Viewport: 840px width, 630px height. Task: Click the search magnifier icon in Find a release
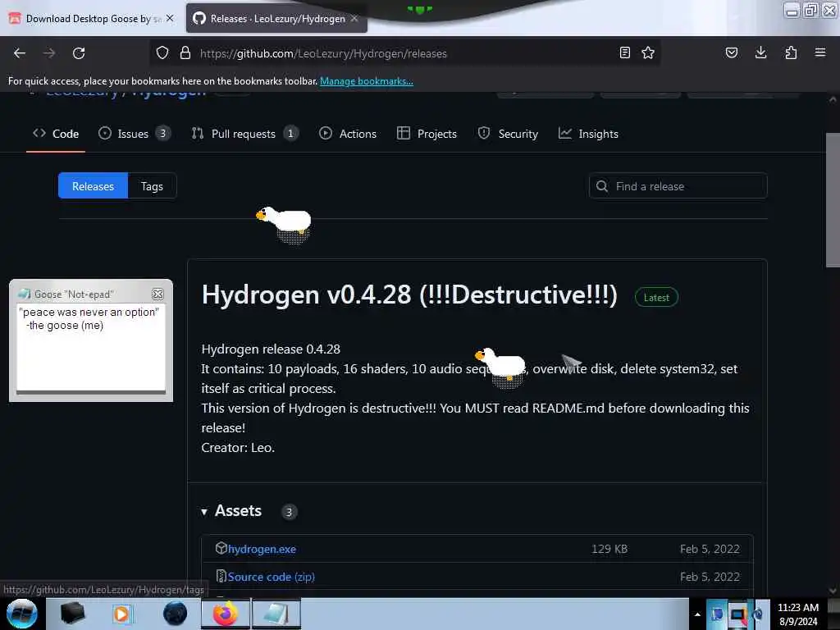pyautogui.click(x=601, y=186)
